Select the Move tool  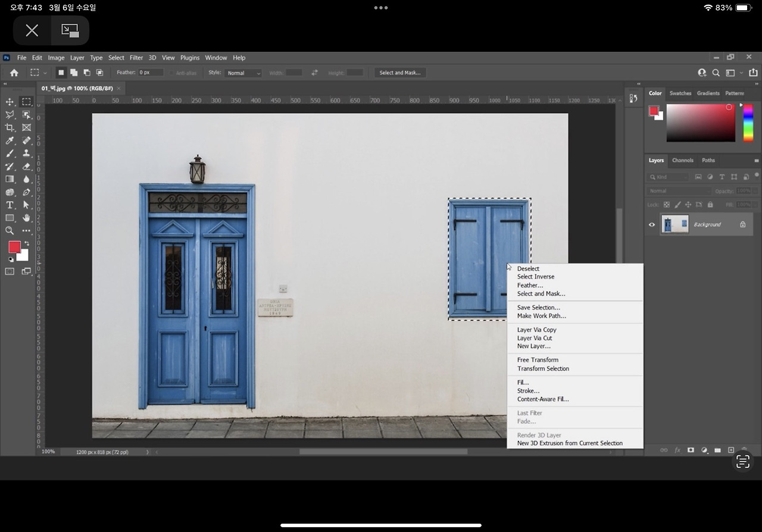[10, 102]
